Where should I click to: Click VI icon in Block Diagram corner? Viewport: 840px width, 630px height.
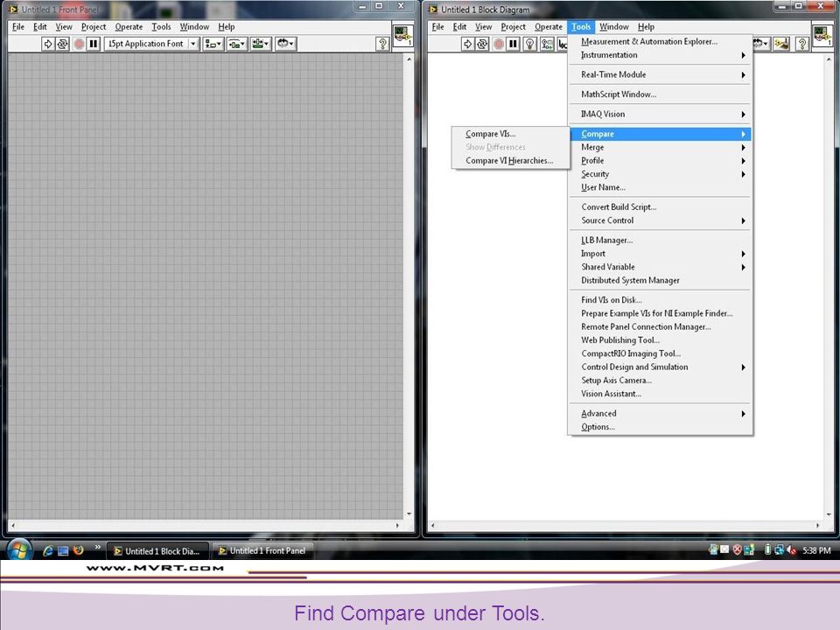pos(822,36)
